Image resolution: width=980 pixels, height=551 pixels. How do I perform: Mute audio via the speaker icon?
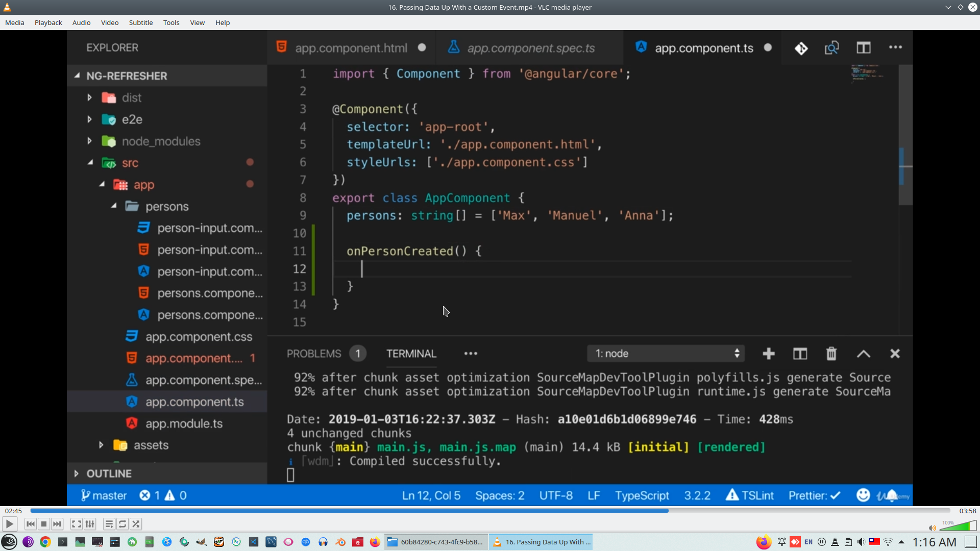click(932, 528)
